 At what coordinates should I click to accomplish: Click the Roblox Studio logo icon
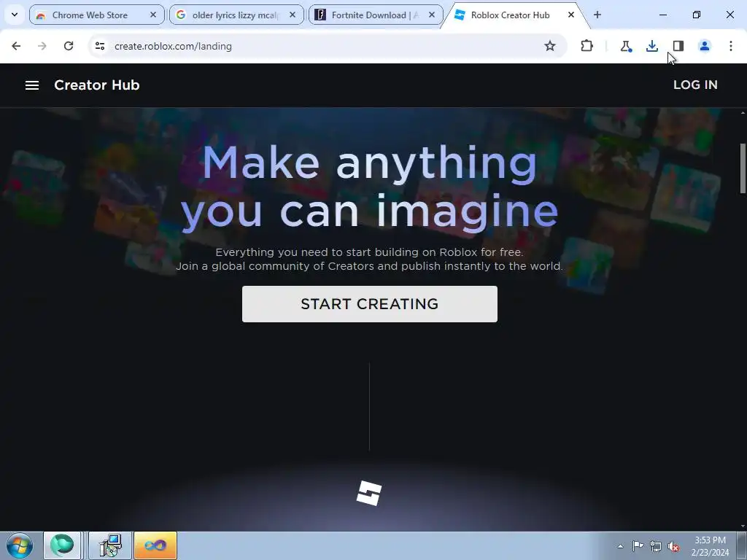(369, 494)
